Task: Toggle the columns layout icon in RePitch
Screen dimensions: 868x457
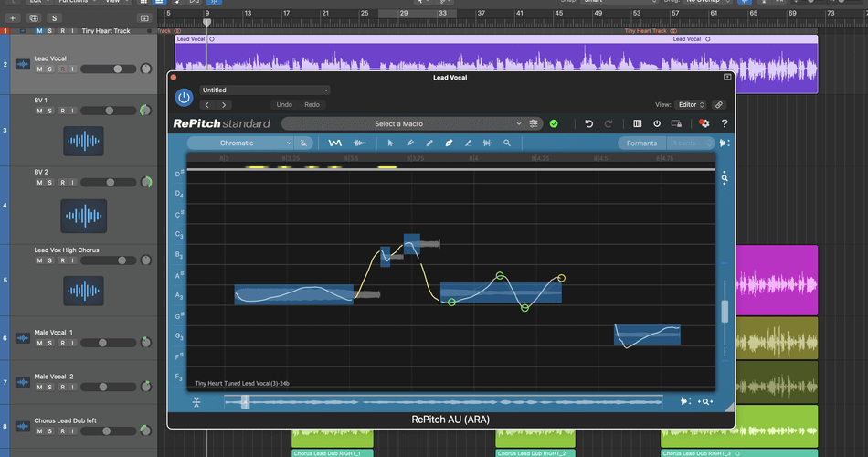Action: point(638,123)
